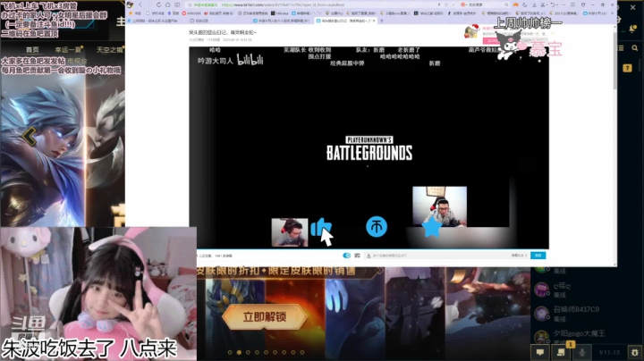Click the blue send danmaku button
Image resolution: width=644 pixels, height=361 pixels.
click(x=538, y=256)
